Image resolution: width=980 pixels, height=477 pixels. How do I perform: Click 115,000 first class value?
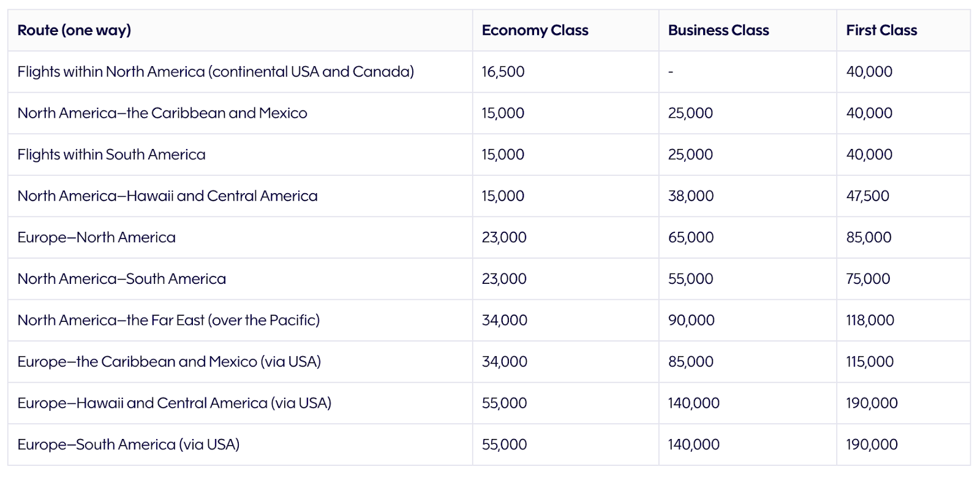point(870,362)
